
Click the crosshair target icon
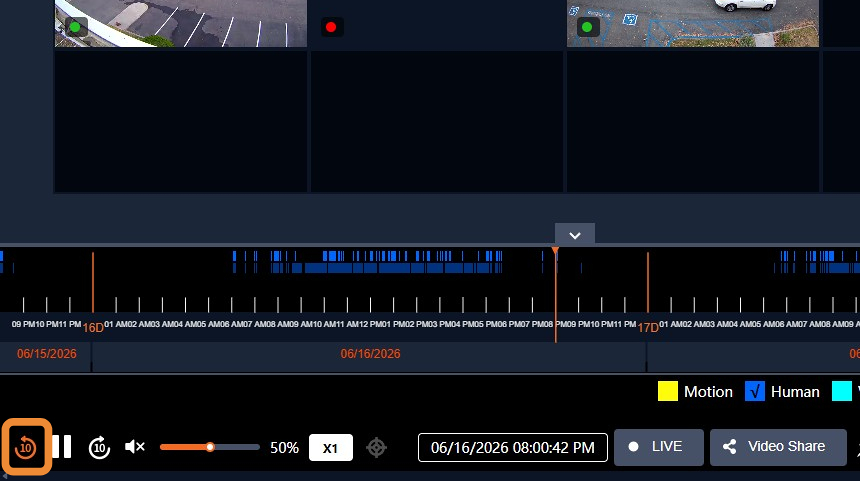tap(377, 448)
